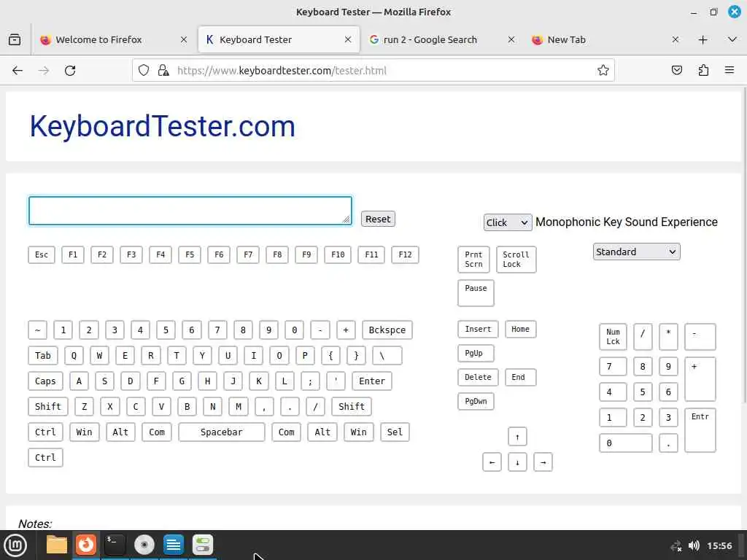Click the left arrow key
This screenshot has width=747, height=560.
pyautogui.click(x=492, y=462)
